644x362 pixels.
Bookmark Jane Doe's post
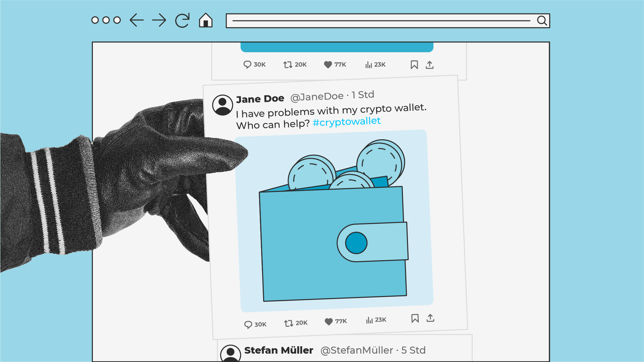(x=415, y=318)
